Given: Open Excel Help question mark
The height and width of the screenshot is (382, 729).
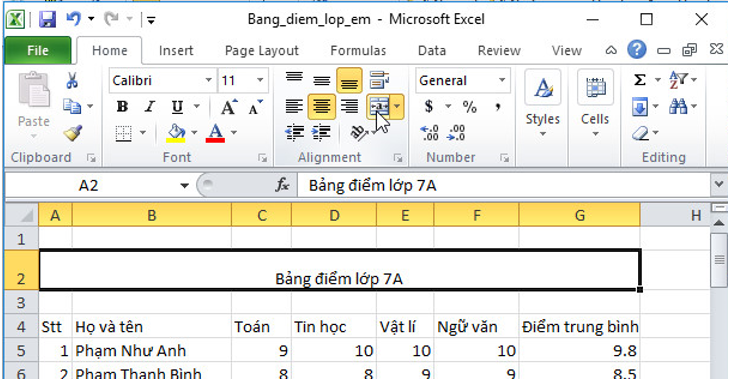Looking at the screenshot, I should 636,49.
